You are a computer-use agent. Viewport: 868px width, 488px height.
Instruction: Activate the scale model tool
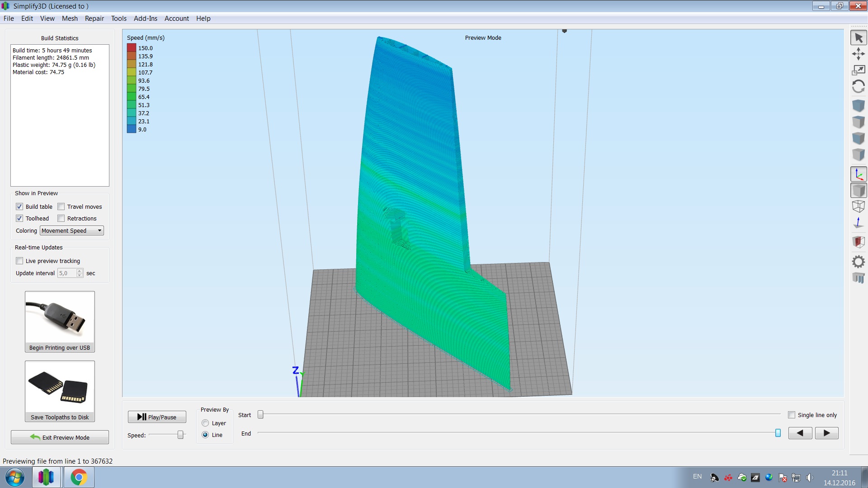[858, 70]
